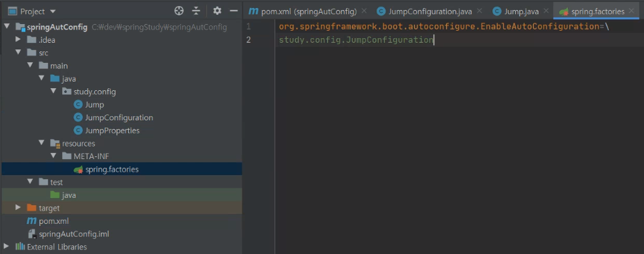
Task: Select the resources folder row
Action: [122, 144]
